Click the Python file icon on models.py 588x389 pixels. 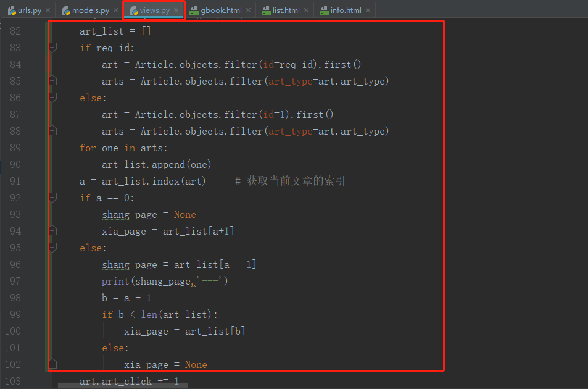66,11
